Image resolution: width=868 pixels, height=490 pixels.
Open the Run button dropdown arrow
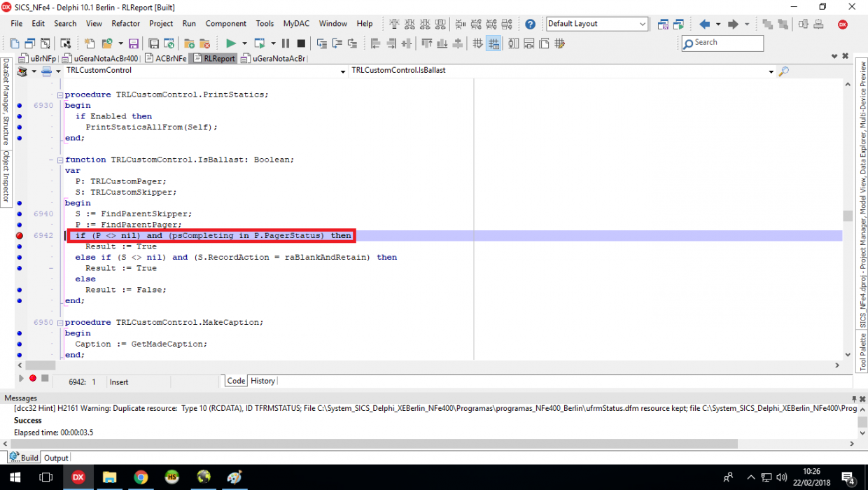[x=244, y=43]
